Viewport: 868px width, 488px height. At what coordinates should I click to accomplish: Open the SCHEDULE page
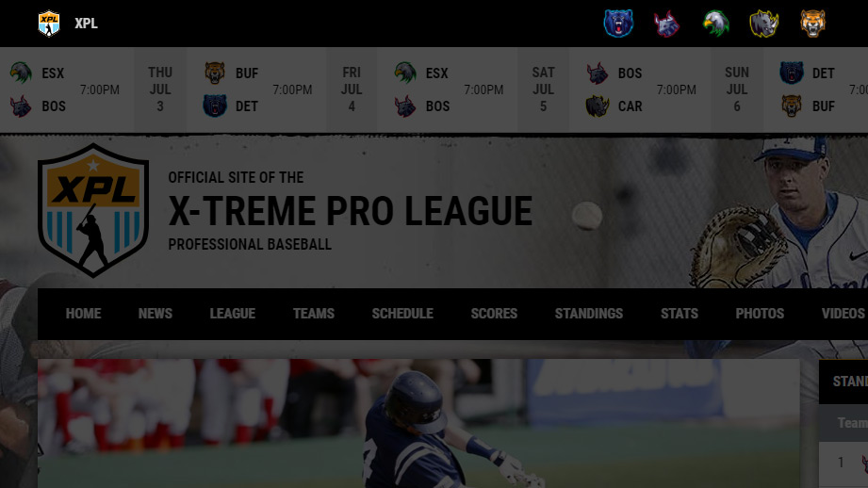coord(402,314)
